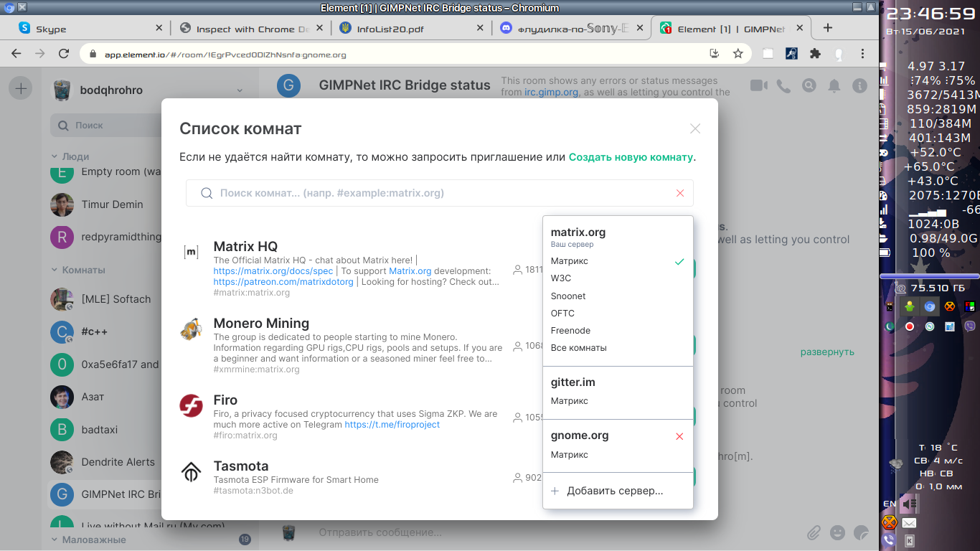Clear the room search field
The image size is (980, 551).
pyautogui.click(x=680, y=193)
